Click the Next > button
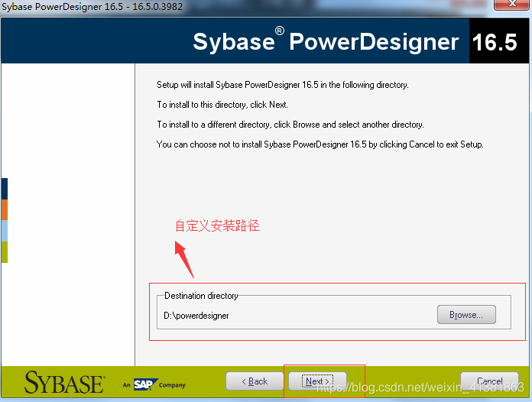This screenshot has height=402, width=532. point(317,381)
